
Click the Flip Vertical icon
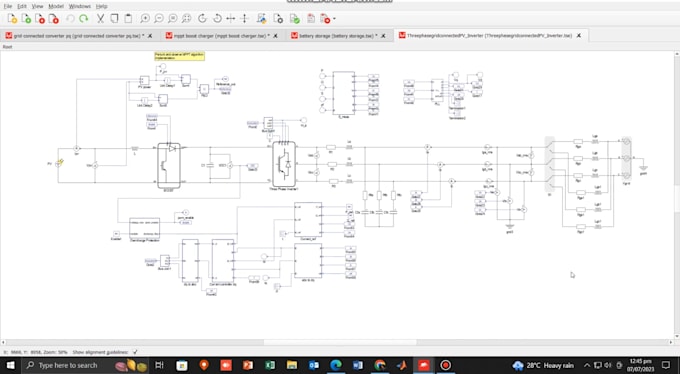click(x=244, y=18)
